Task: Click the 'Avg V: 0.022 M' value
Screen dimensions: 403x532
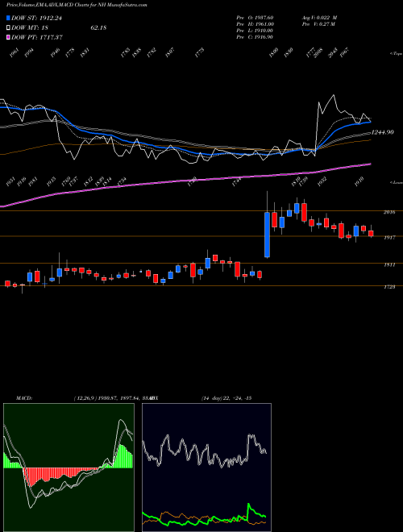Action: [319, 17]
